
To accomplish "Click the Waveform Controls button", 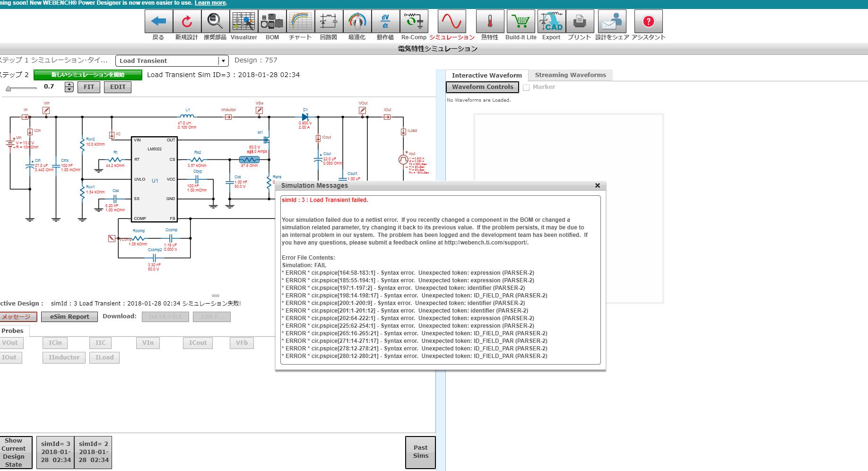I will 482,87.
